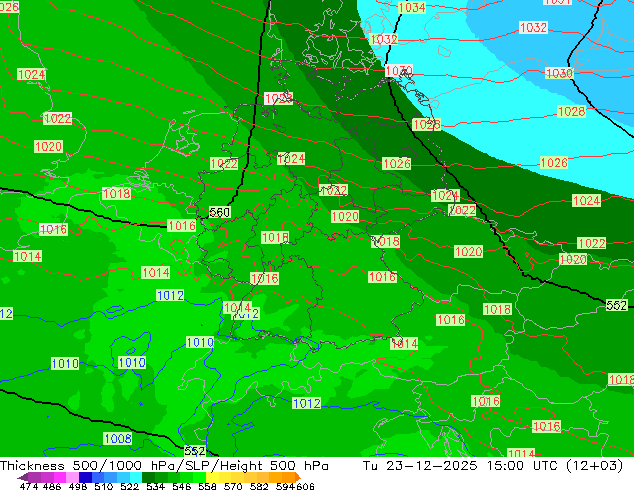Click the legend value '606'
This screenshot has width=634, height=490.
coord(304,486)
